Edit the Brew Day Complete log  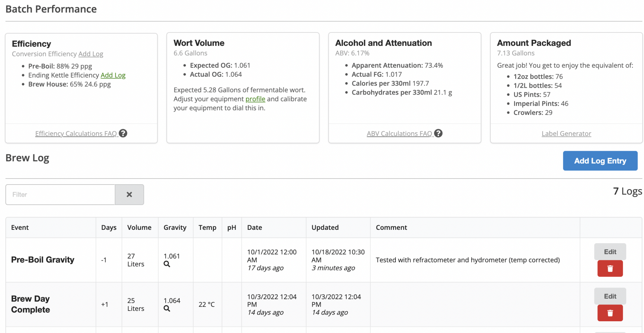tap(609, 296)
